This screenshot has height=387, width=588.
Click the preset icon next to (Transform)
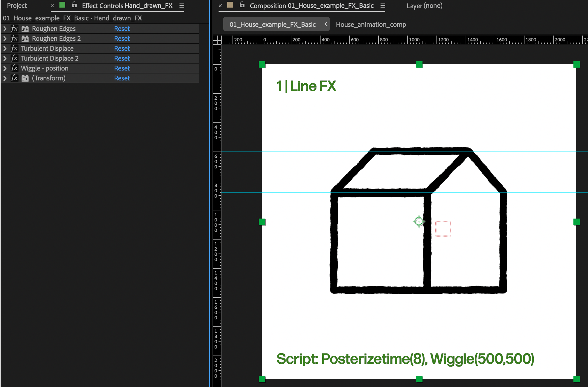(25, 78)
